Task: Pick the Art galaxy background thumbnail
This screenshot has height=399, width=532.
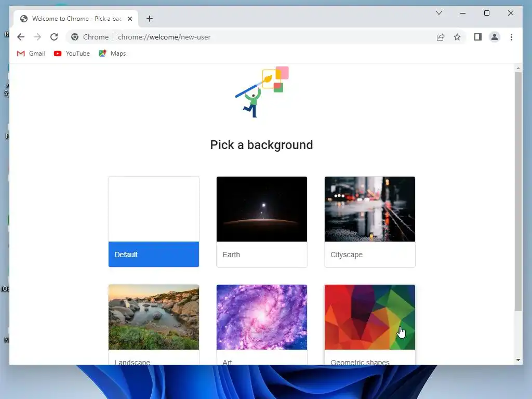Action: click(x=262, y=317)
